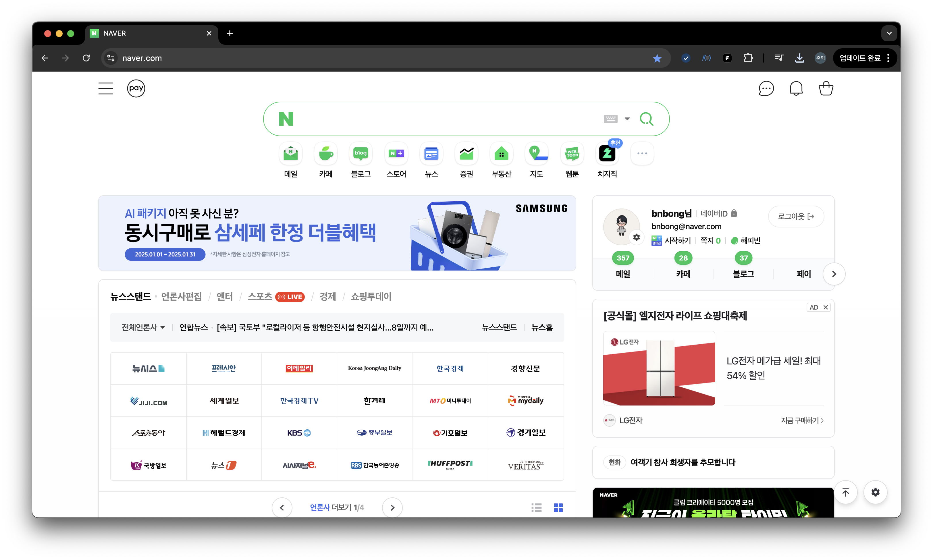Select the 엔터 tab
933x560 pixels.
click(225, 297)
